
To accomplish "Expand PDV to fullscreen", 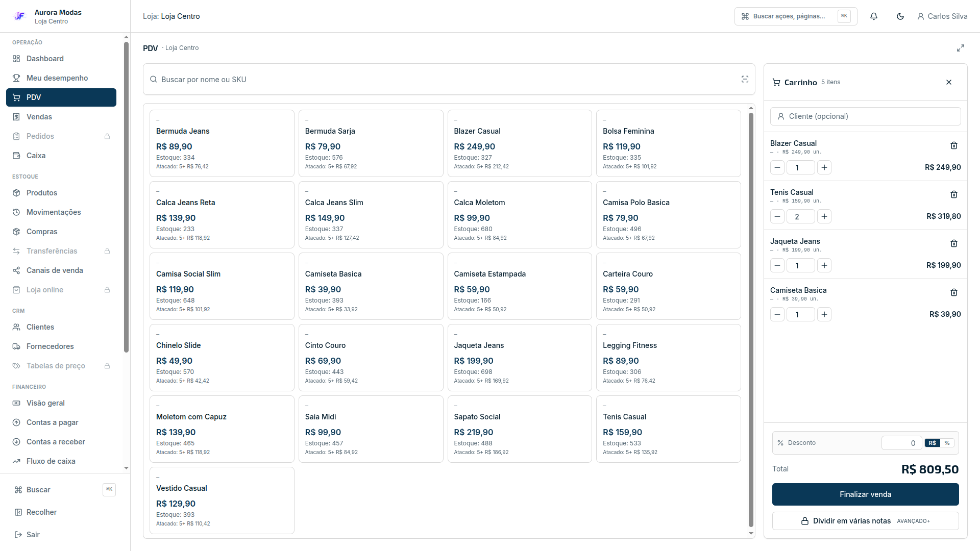I will 960,48.
